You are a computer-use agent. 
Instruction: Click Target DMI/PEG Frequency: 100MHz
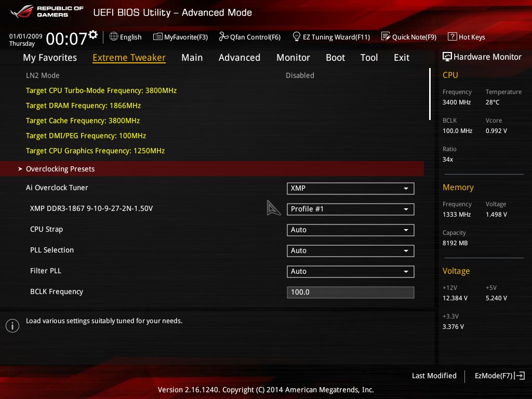(86, 136)
